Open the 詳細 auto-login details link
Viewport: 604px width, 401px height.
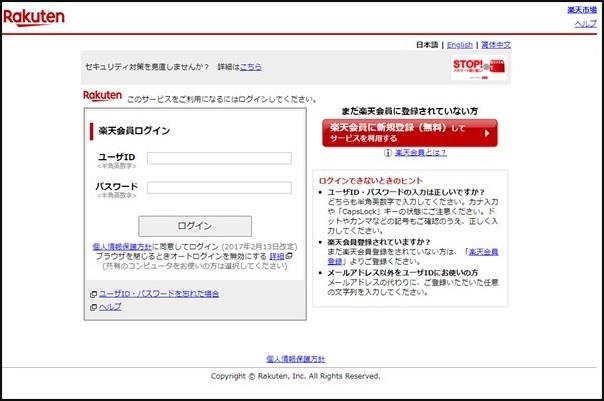coord(277,257)
